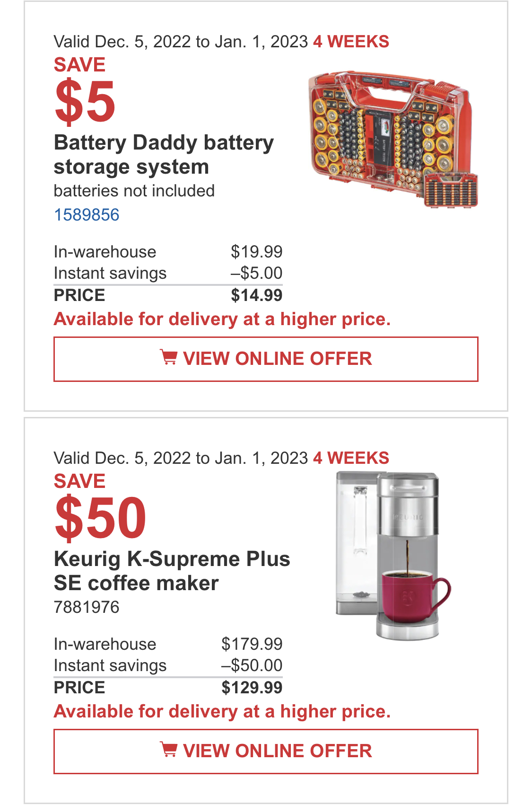Click the red $5 savings amount
This screenshot has width=532, height=805.
coord(85,101)
